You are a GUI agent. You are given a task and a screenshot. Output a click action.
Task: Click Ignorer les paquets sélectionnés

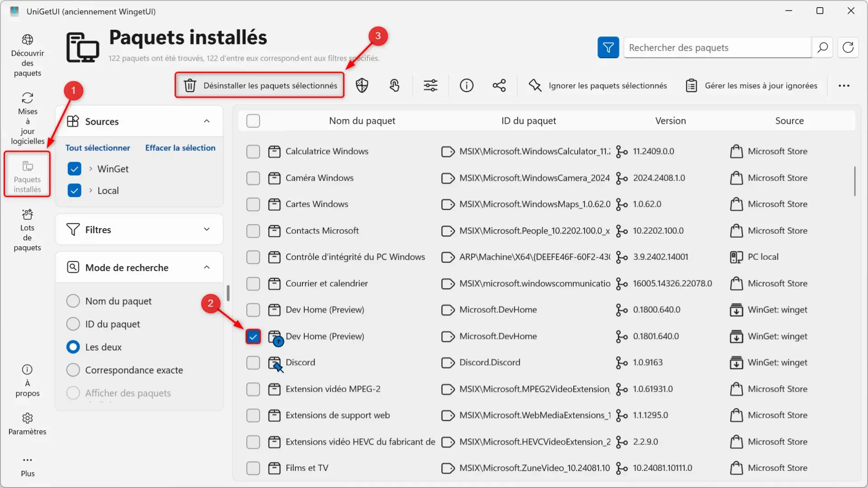point(597,85)
